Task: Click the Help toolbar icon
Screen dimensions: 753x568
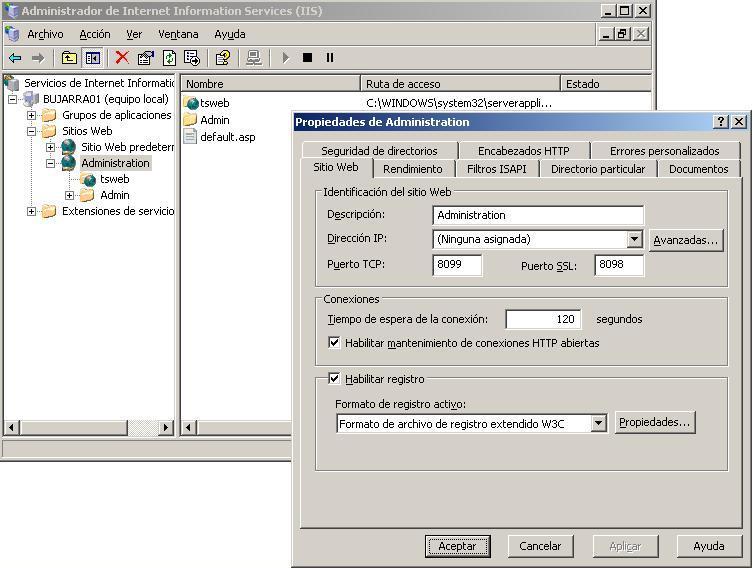Action: pyautogui.click(x=223, y=58)
